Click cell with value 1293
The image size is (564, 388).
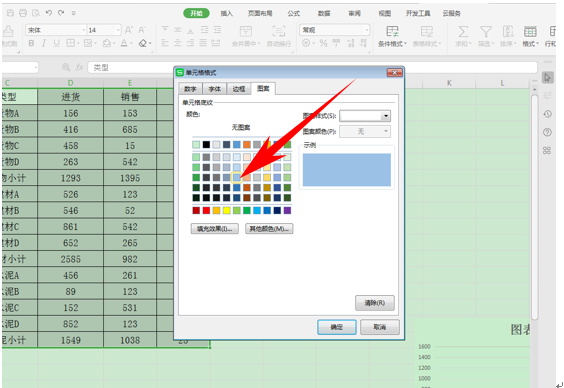pyautogui.click(x=70, y=178)
